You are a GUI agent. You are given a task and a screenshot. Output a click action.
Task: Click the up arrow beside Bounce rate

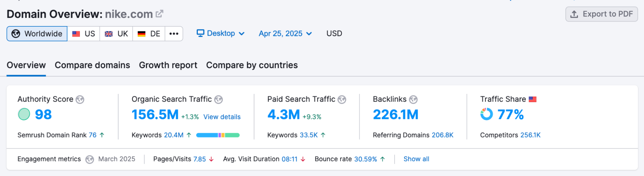tap(382, 159)
